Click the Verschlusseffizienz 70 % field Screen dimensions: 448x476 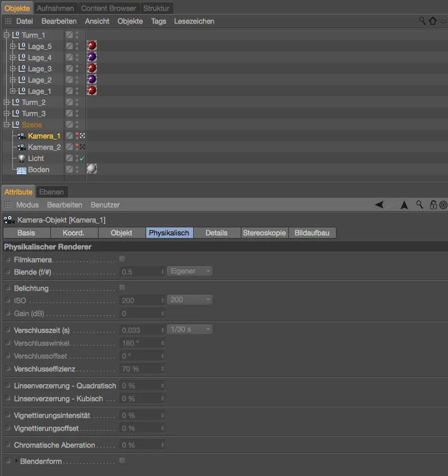tap(142, 369)
